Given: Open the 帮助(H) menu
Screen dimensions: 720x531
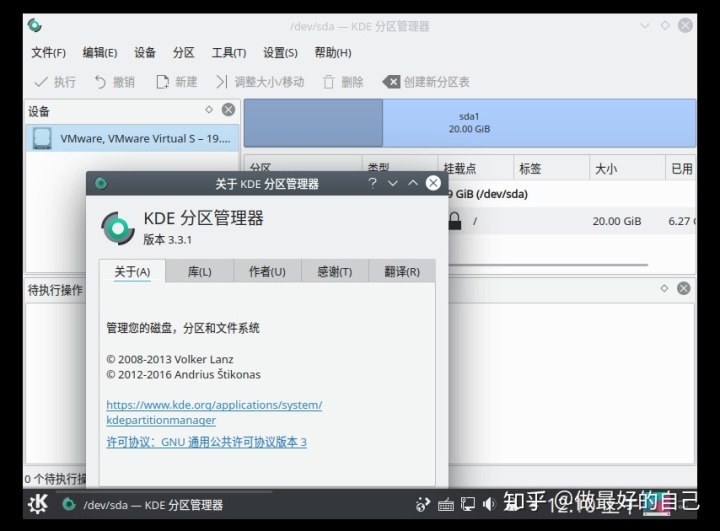Looking at the screenshot, I should pos(333,53).
